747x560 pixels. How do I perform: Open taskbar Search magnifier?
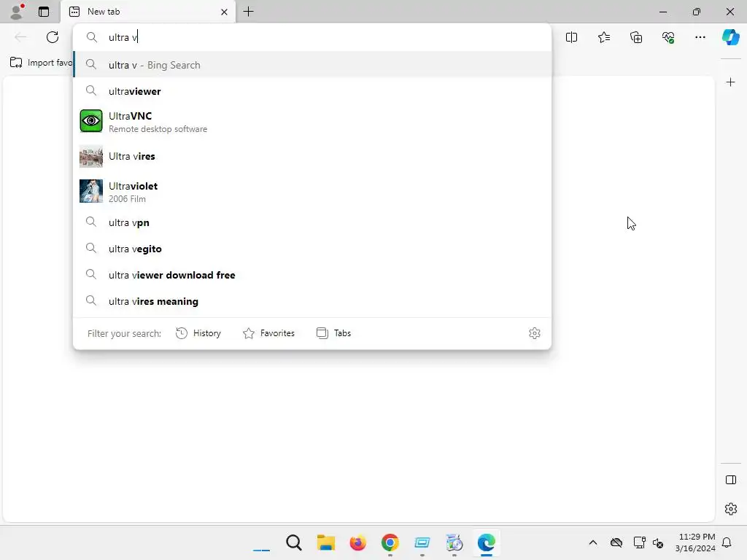pos(294,542)
